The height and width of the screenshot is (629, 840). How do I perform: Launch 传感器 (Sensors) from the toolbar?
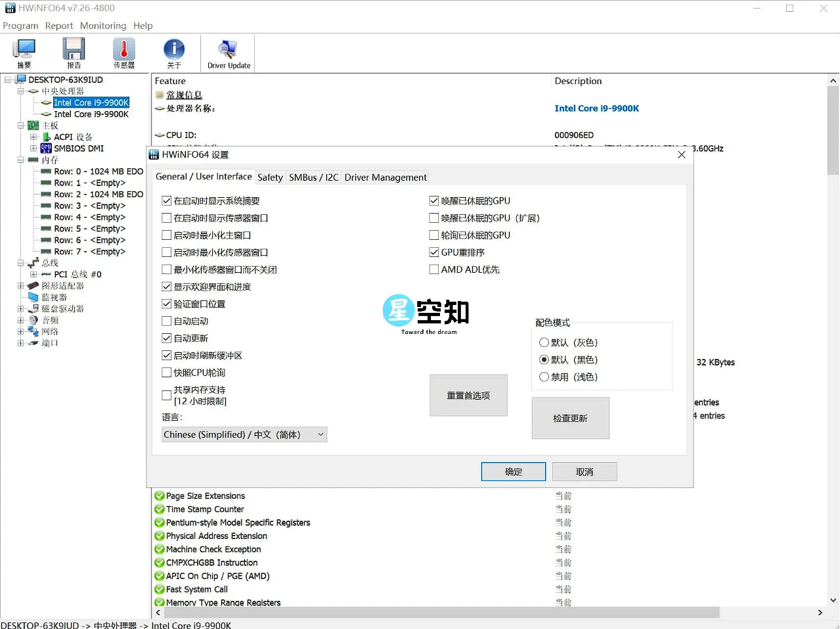click(x=123, y=49)
